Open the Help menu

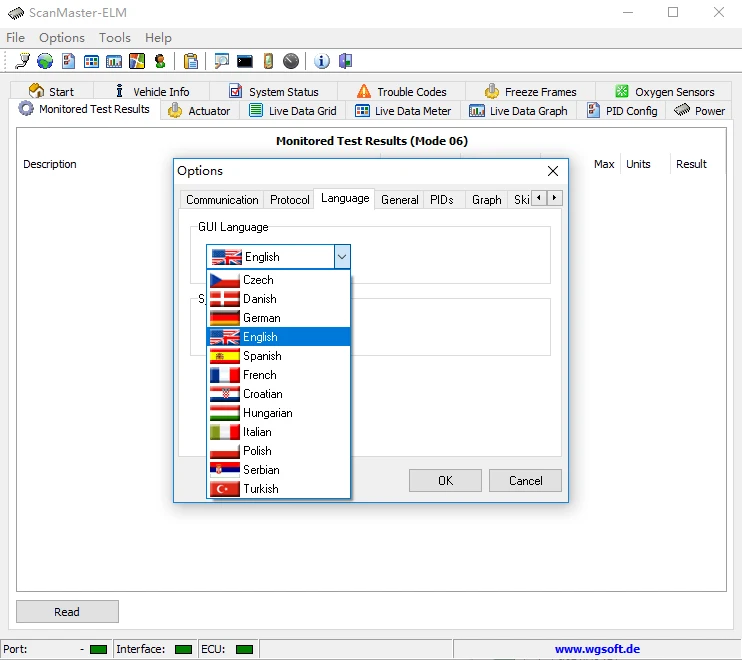coord(158,38)
